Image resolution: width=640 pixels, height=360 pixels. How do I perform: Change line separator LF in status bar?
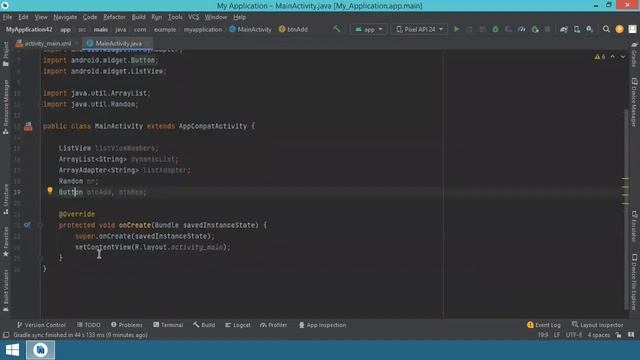557,335
